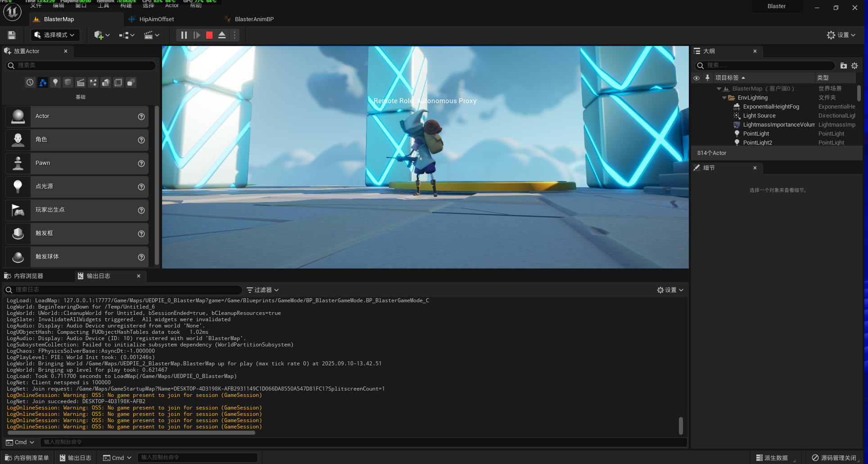The height and width of the screenshot is (464, 868).
Task: Open help for the Pawn entry
Action: pos(141,164)
